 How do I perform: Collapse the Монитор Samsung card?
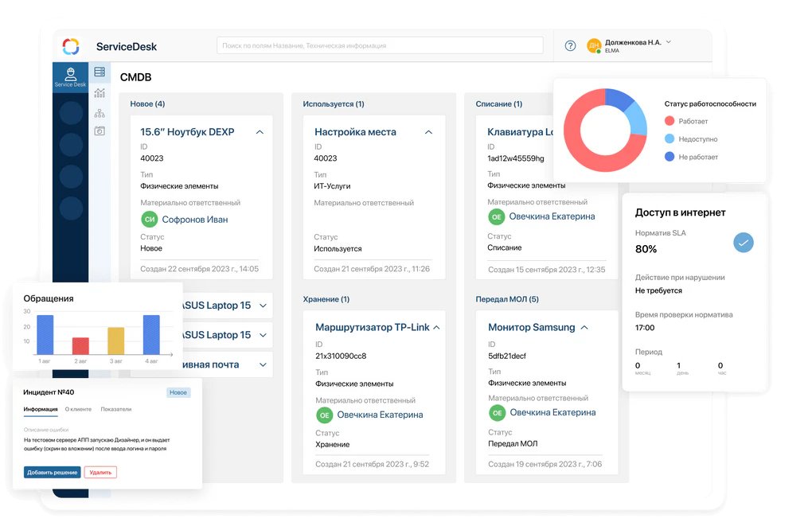pyautogui.click(x=584, y=328)
